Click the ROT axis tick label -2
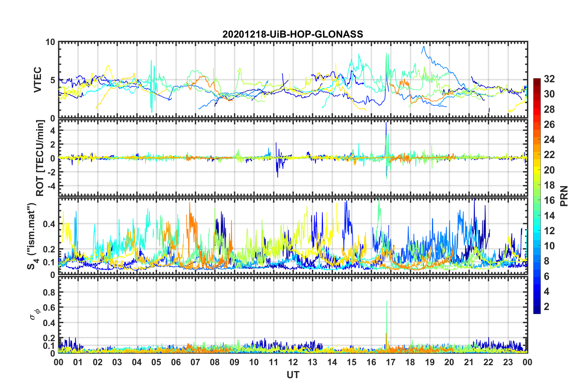Image resolution: width=586 pixels, height=392 pixels. coord(51,172)
